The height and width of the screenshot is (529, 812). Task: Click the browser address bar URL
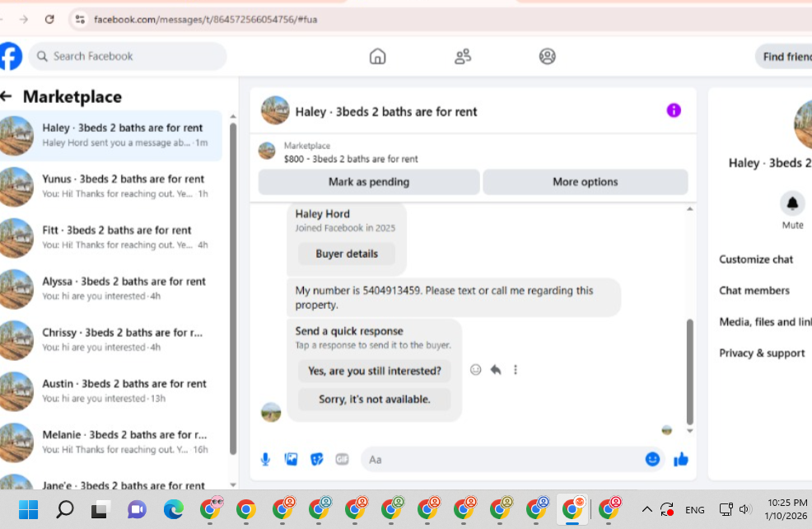tap(205, 20)
